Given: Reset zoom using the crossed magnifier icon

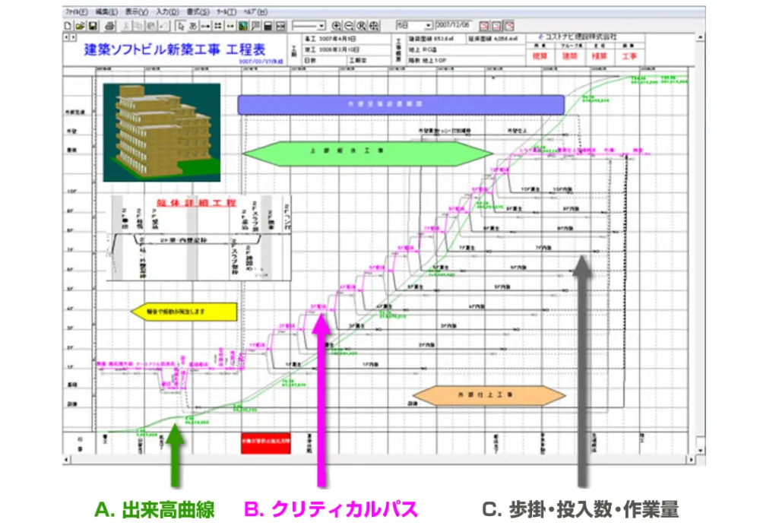Looking at the screenshot, I should 362,24.
